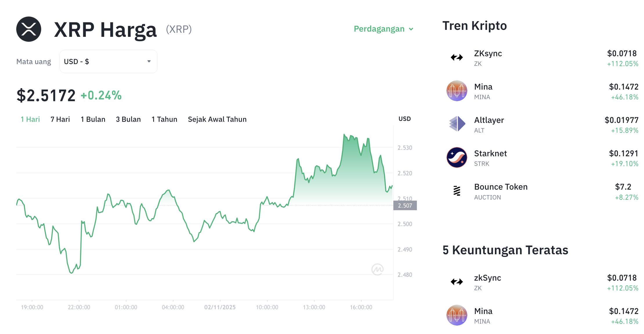
Task: Click the zkSync icon under 5 Keuntungan Teratas
Action: pyautogui.click(x=456, y=282)
